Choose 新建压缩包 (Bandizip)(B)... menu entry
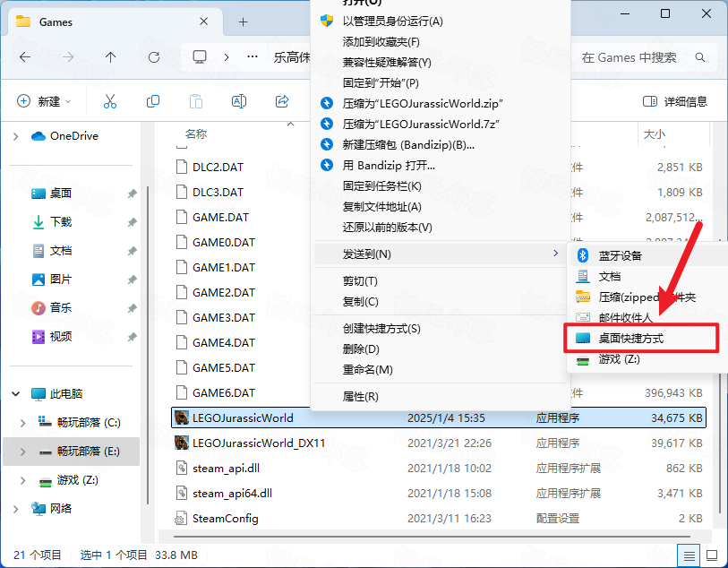This screenshot has height=568, width=728. [x=408, y=145]
